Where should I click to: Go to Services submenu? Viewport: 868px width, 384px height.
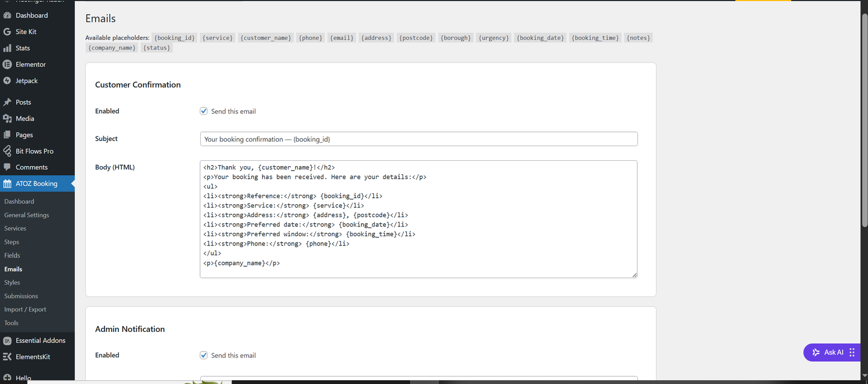(15, 229)
